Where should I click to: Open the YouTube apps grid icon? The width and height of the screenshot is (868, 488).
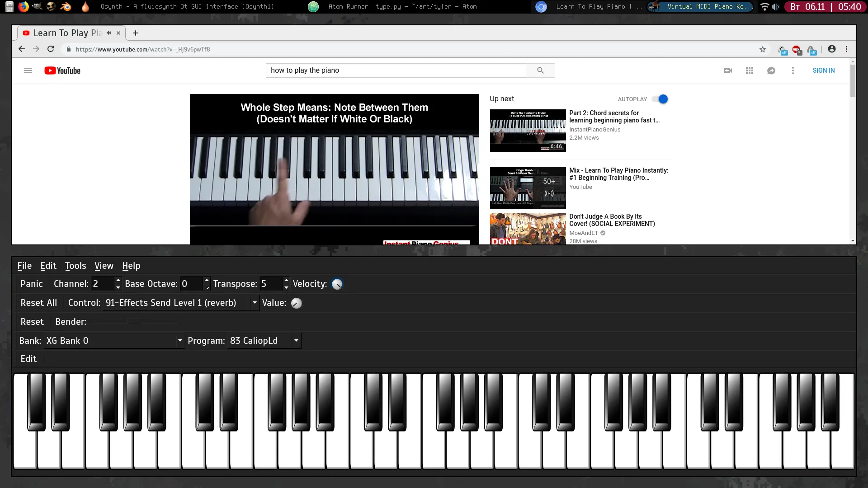[x=750, y=70]
